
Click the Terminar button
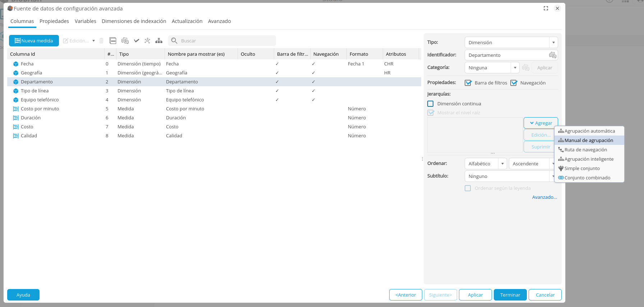pos(510,295)
